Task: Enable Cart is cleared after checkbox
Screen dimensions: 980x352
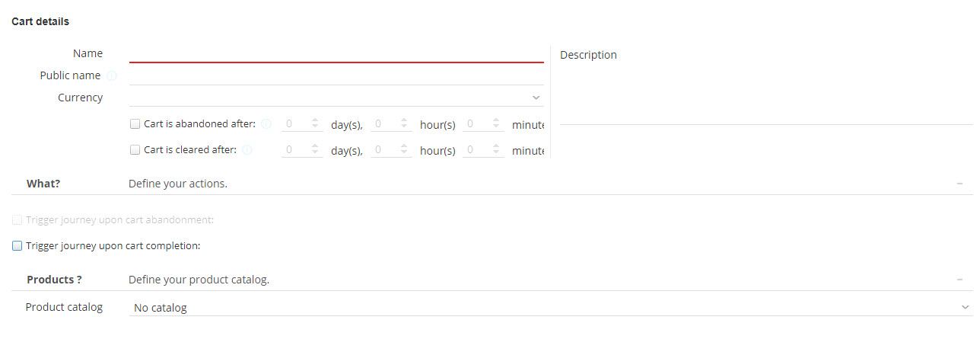Action: pyautogui.click(x=135, y=150)
